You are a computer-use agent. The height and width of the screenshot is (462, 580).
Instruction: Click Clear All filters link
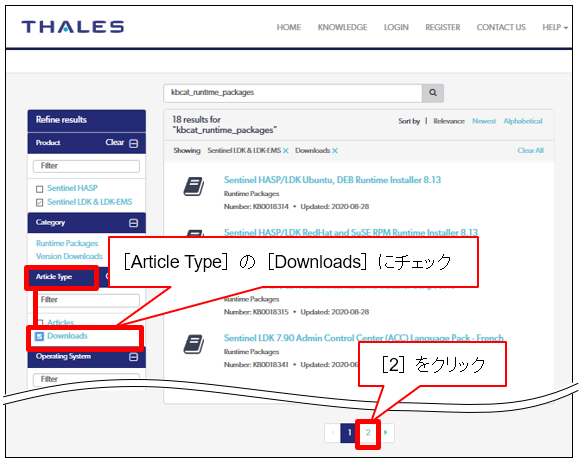[530, 151]
